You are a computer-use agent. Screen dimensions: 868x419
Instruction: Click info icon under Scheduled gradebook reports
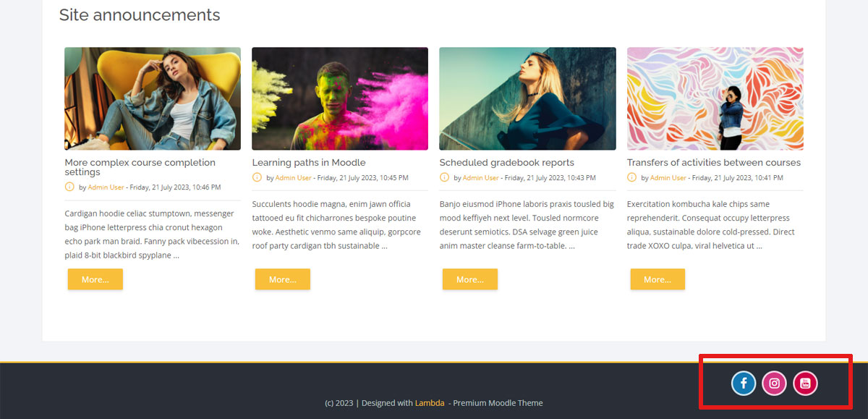click(x=444, y=177)
